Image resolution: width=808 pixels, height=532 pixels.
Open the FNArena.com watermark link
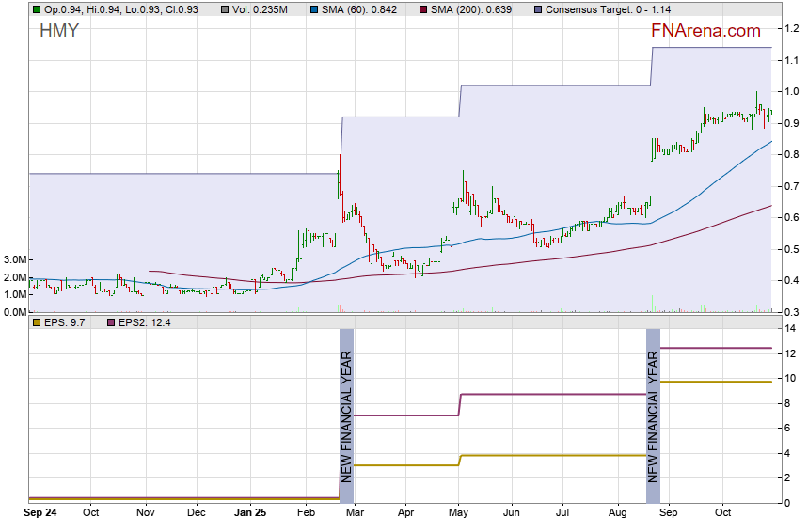[x=705, y=31]
